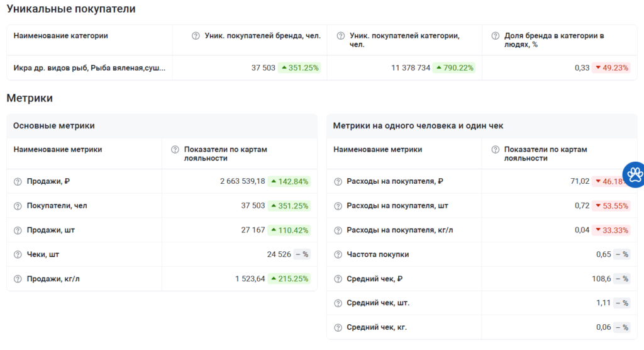Open help icon next to Чеки, шт
The height and width of the screenshot is (350, 644).
[x=18, y=254]
